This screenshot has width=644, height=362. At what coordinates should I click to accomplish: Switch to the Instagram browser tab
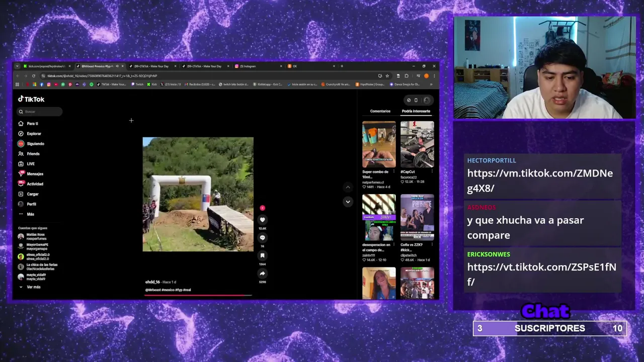point(258,66)
